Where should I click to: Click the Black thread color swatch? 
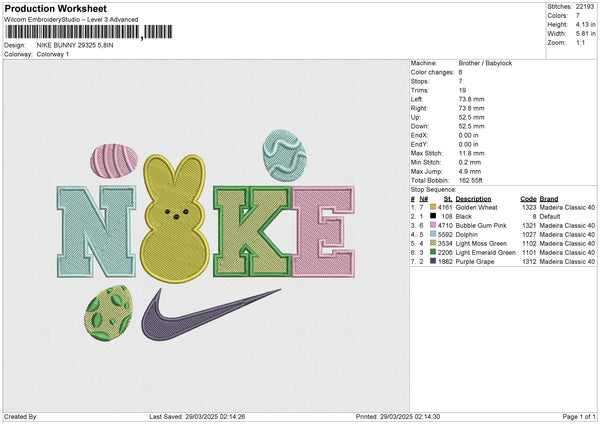coord(433,216)
